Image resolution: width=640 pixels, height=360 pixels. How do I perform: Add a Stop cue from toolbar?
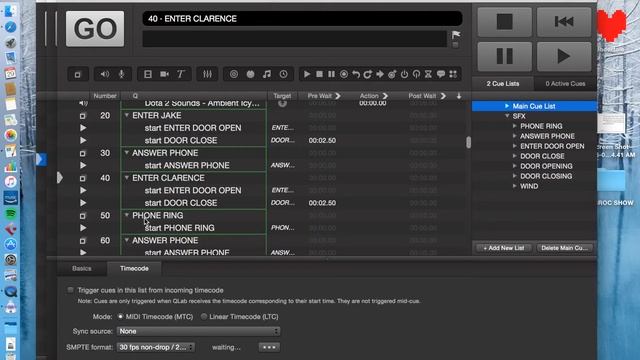[x=319, y=74]
